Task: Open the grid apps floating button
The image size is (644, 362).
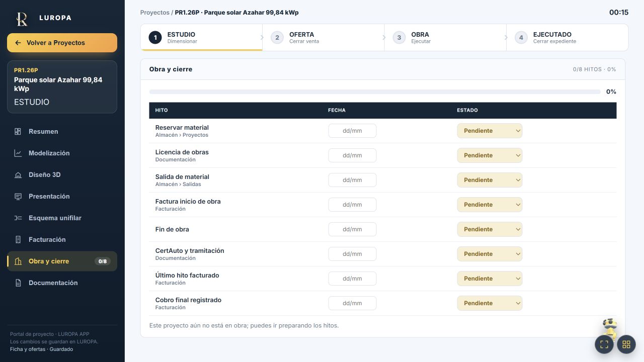Action: (x=626, y=344)
